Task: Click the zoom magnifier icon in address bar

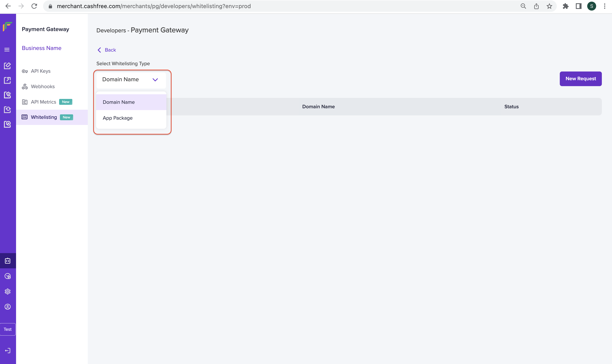Action: [523, 6]
